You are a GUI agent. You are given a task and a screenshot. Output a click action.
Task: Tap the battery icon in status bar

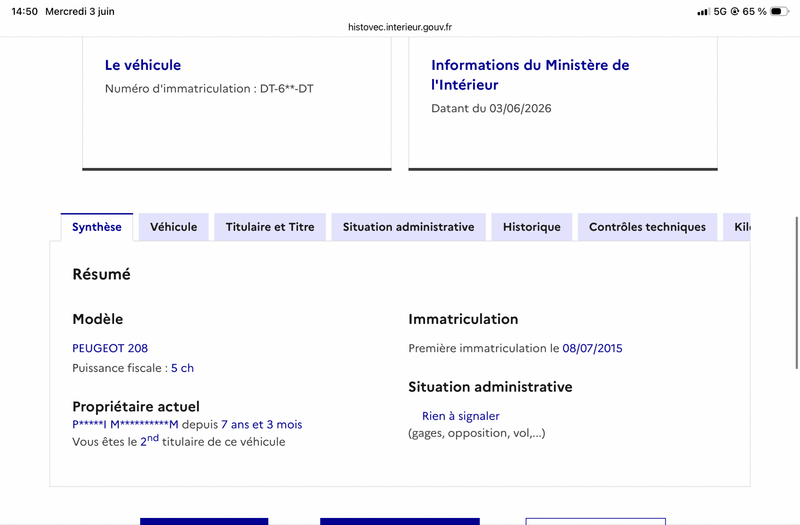780,11
